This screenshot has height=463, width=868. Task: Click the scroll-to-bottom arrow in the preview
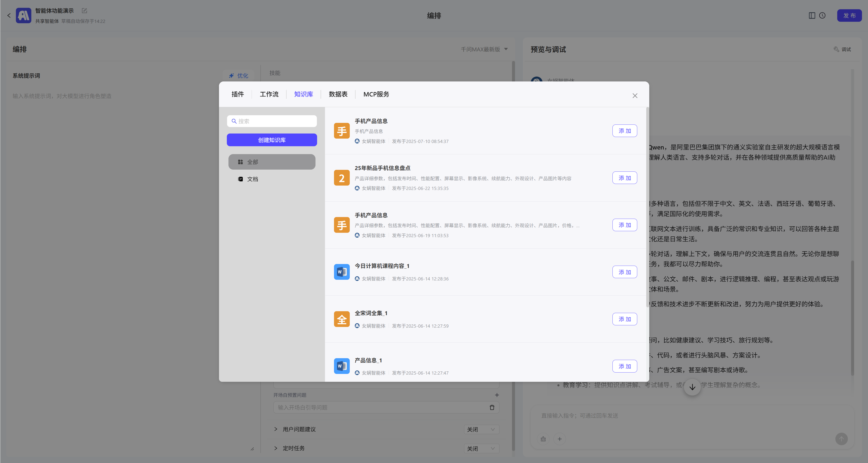pos(692,387)
